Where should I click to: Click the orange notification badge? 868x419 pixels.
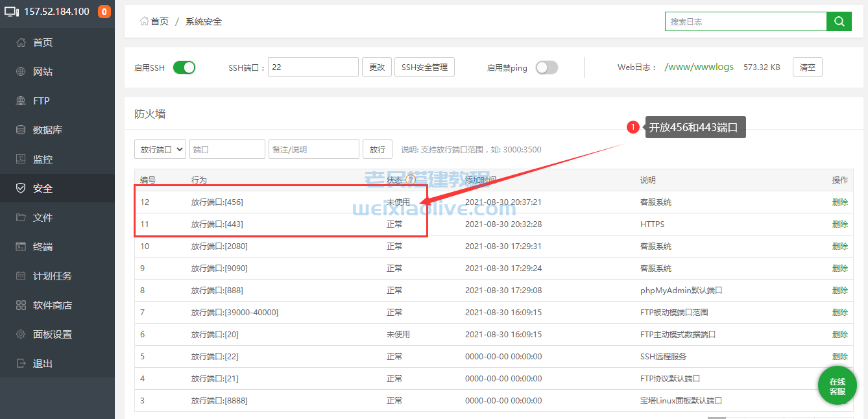(104, 12)
